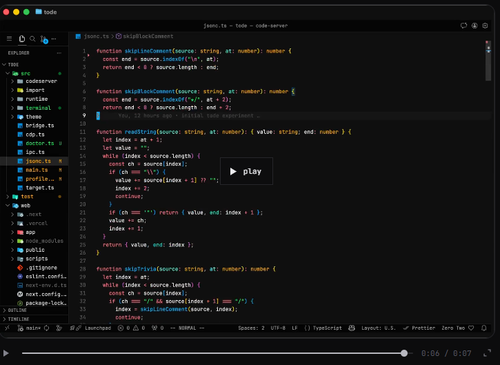The image size is (500, 365).
Task: Click ports indicator showing 0
Action: 158,328
